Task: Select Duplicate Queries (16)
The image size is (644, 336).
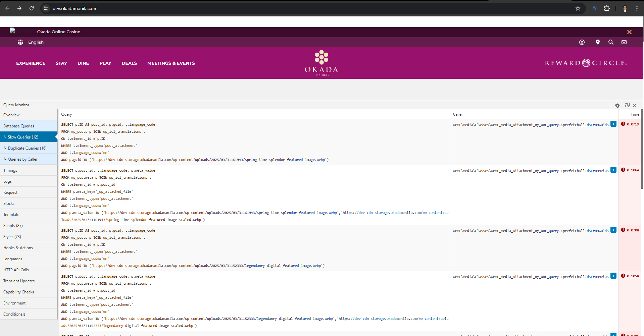Action: (x=29, y=148)
